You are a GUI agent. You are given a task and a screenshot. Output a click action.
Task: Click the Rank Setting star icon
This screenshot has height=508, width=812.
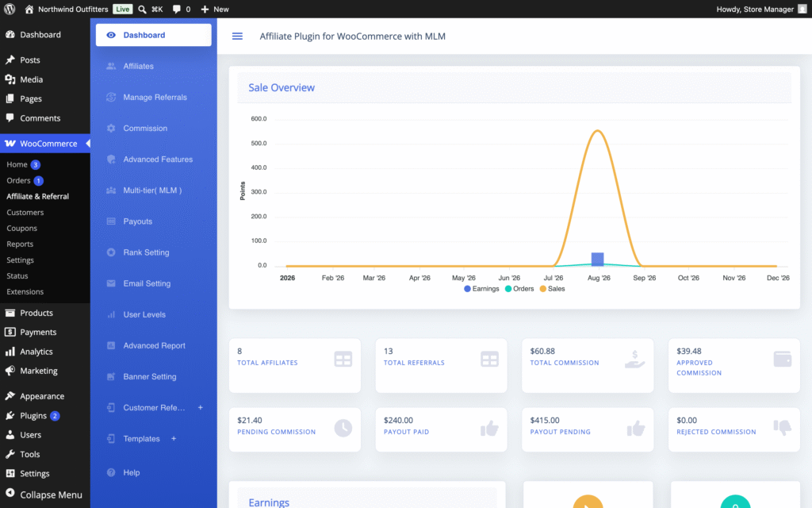click(111, 252)
